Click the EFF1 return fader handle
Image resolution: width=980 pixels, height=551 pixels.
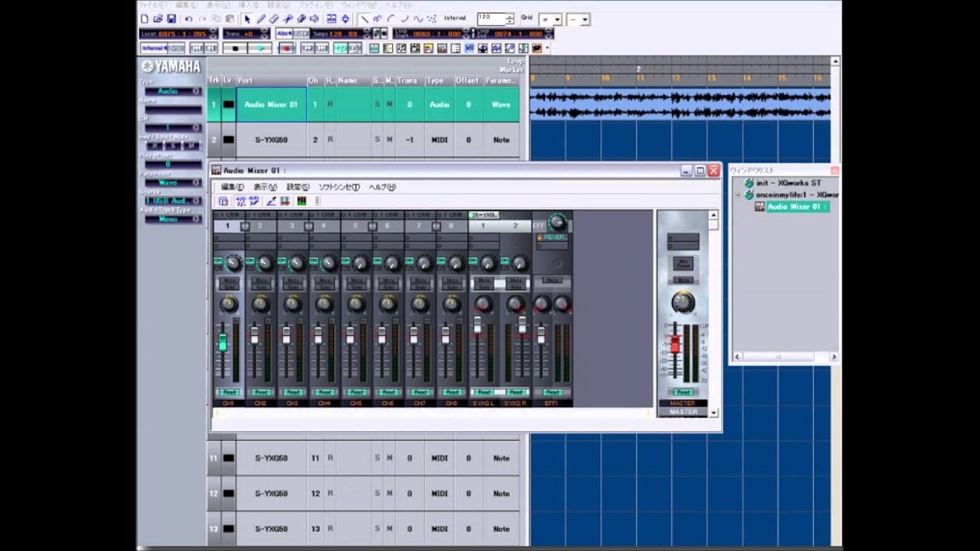coord(541,336)
